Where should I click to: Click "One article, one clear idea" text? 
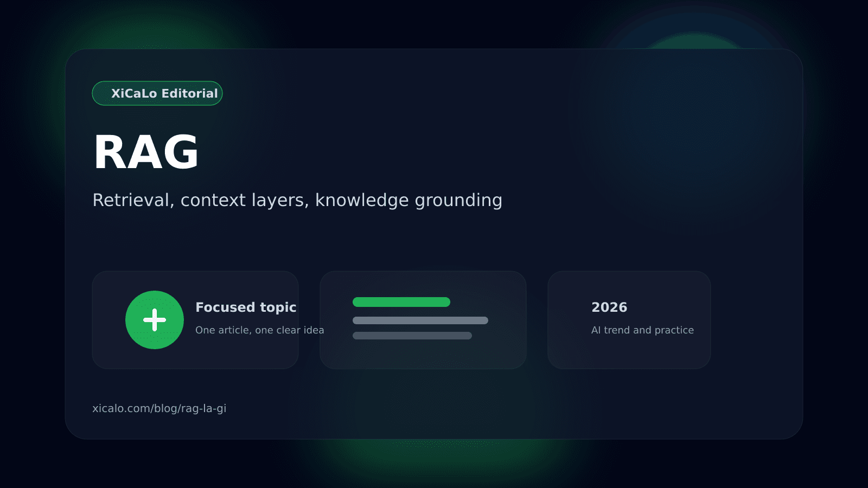[259, 330]
